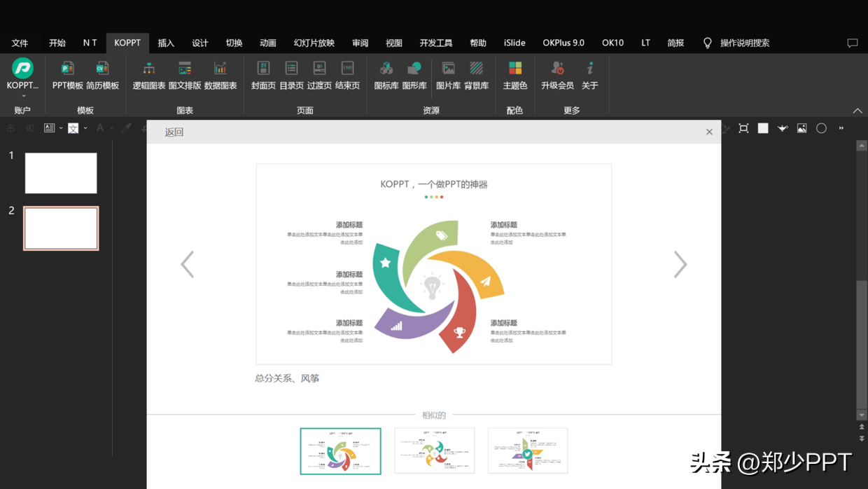Switch to the OK10 tab
This screenshot has height=489, width=868.
612,43
